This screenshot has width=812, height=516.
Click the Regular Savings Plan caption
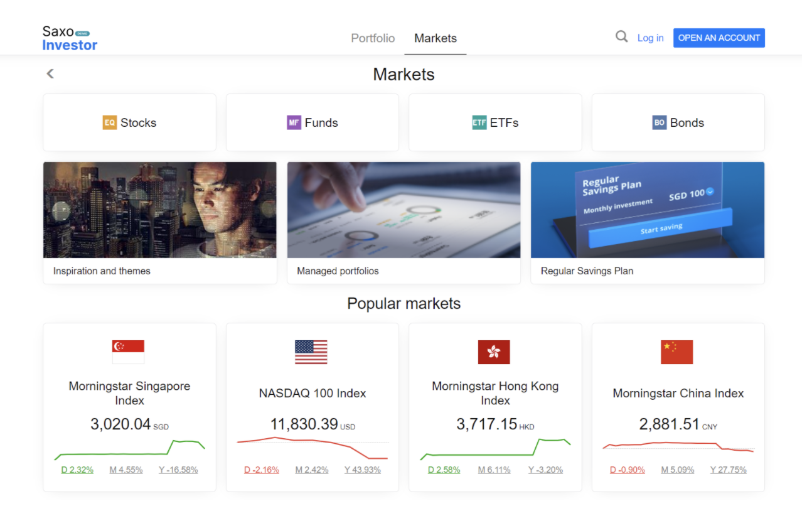pos(587,271)
